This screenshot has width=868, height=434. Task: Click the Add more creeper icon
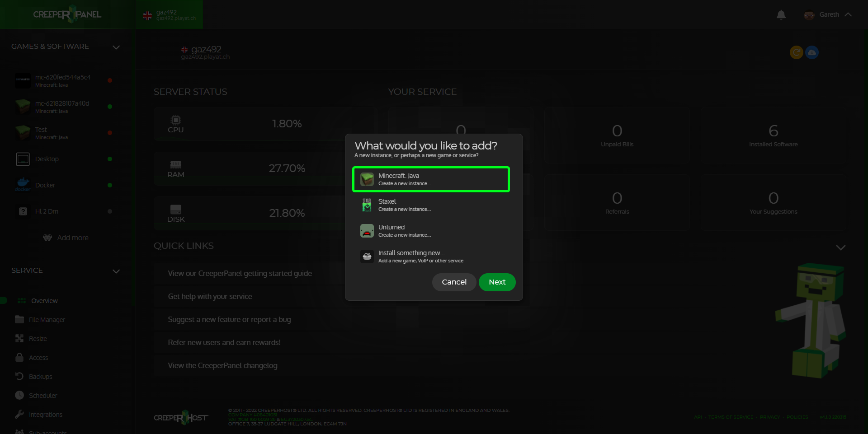point(47,238)
